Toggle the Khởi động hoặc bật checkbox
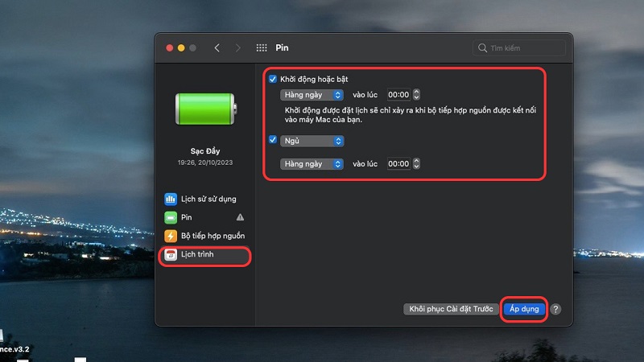This screenshot has width=644, height=362. (273, 79)
